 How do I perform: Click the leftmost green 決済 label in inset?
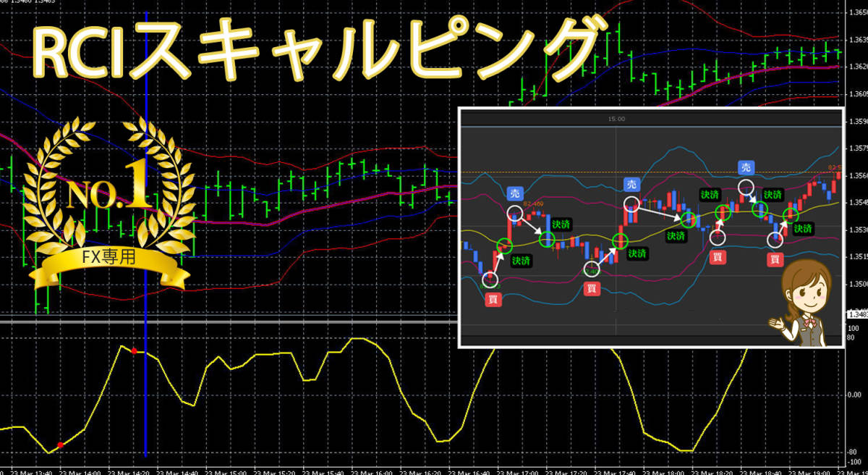[520, 260]
